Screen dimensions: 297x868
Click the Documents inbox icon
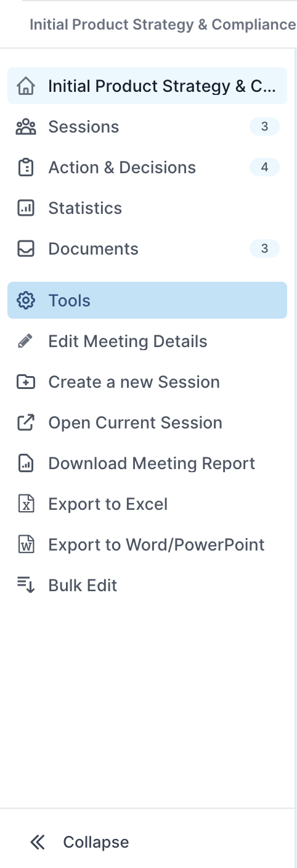[x=25, y=249]
